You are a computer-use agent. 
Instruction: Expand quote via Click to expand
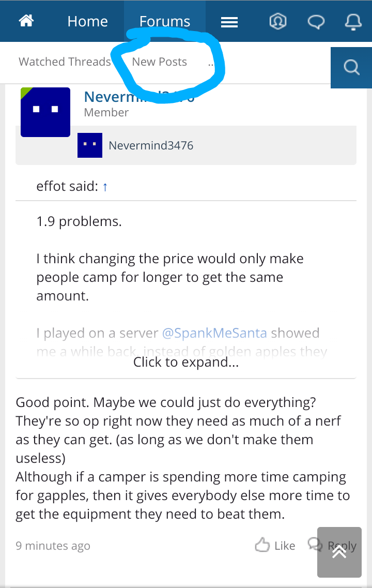click(186, 362)
